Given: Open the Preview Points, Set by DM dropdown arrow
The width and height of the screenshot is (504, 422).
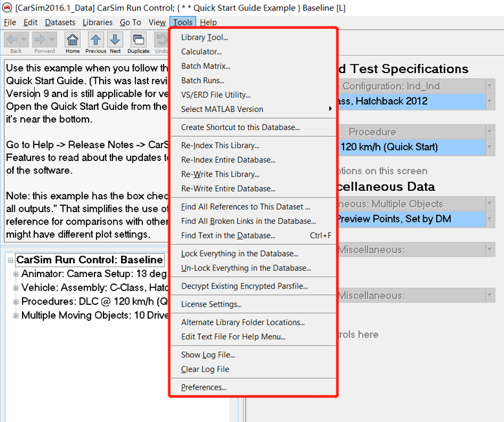Looking at the screenshot, I should point(490,219).
